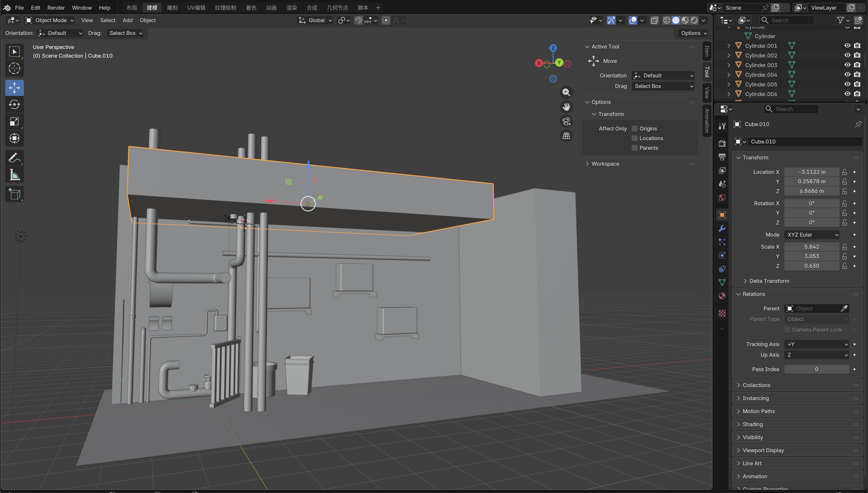
Task: Open the View sidebar tab
Action: (707, 93)
